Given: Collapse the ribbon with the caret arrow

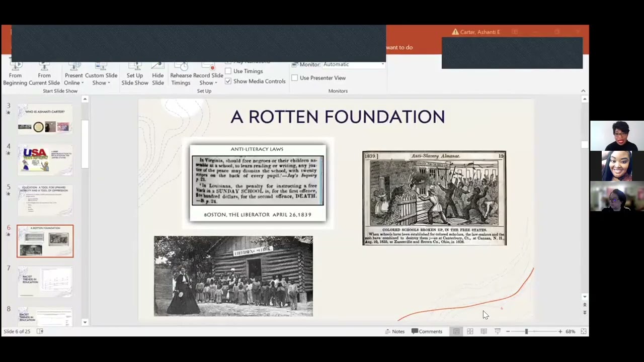Looking at the screenshot, I should coord(583,91).
